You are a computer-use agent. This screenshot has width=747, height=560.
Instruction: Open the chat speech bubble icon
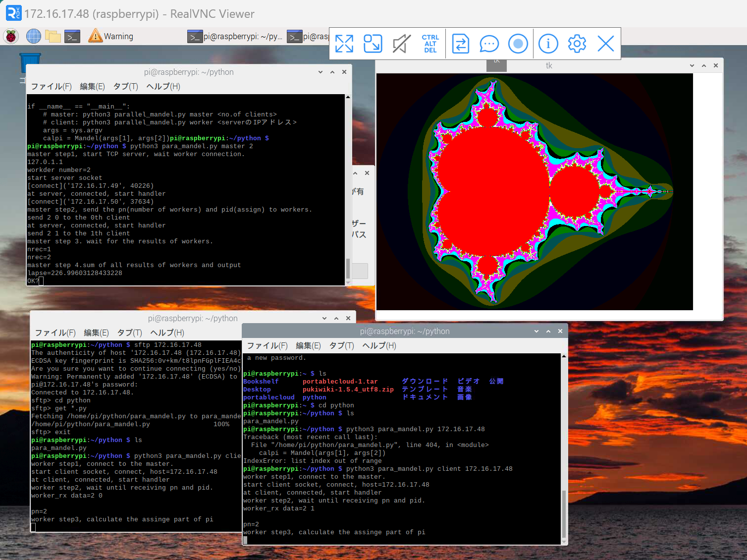pos(489,44)
